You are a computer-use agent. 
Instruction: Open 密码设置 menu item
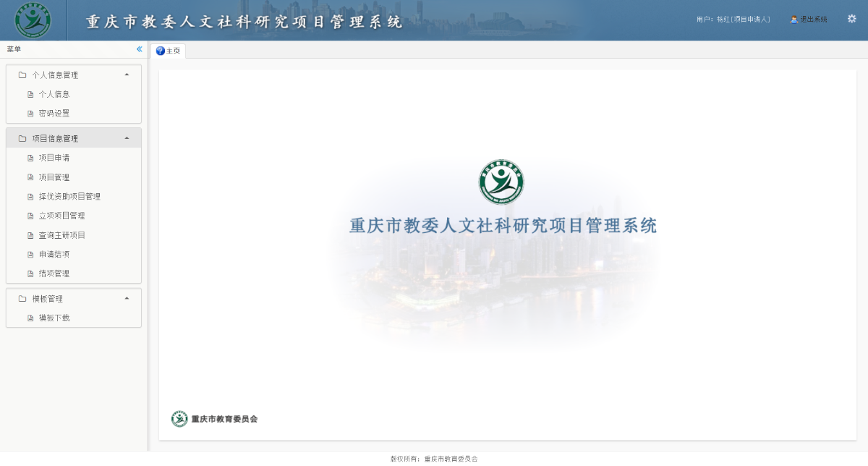click(x=54, y=114)
